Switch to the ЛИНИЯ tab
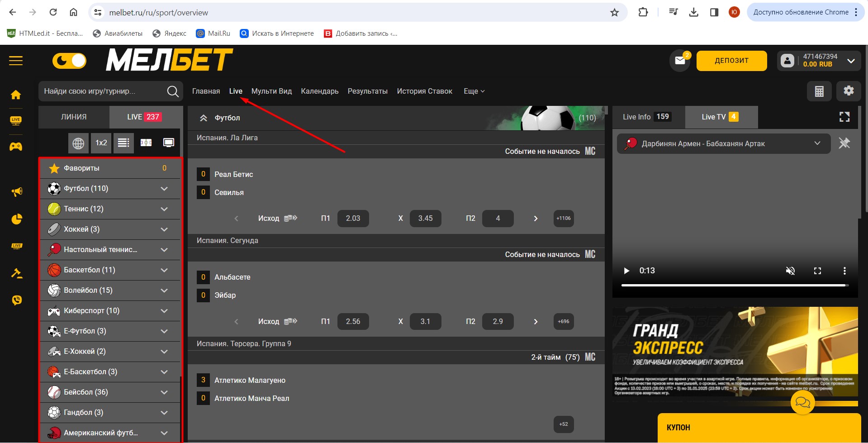The width and height of the screenshot is (868, 443). 74,117
